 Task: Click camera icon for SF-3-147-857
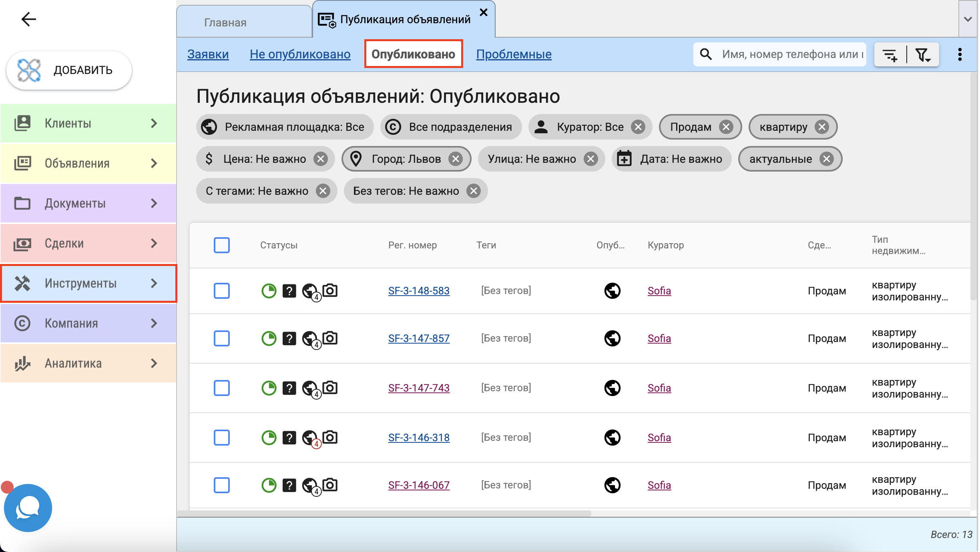[x=330, y=338]
